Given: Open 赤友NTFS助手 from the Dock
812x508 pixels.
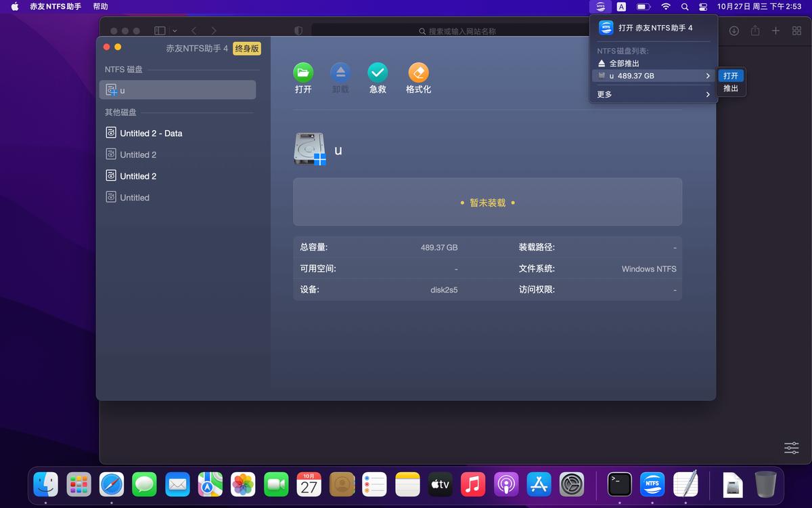Looking at the screenshot, I should tap(652, 484).
